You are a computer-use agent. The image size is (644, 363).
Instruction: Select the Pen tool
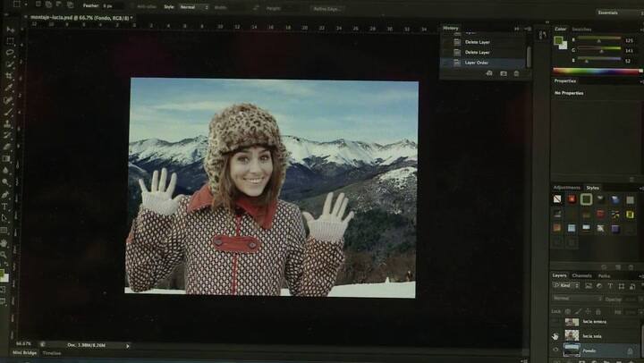tap(5, 194)
